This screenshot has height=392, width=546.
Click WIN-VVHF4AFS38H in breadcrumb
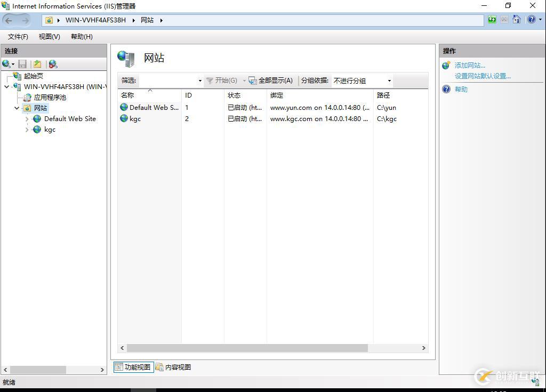point(95,20)
